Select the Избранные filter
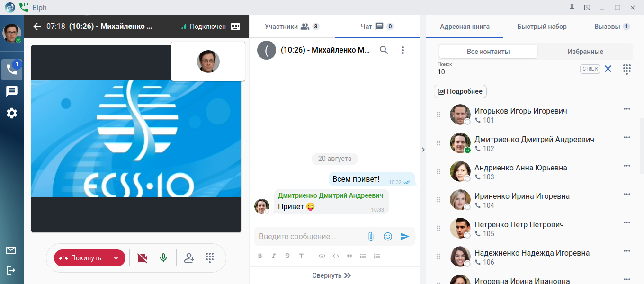The image size is (644, 284). 585,52
